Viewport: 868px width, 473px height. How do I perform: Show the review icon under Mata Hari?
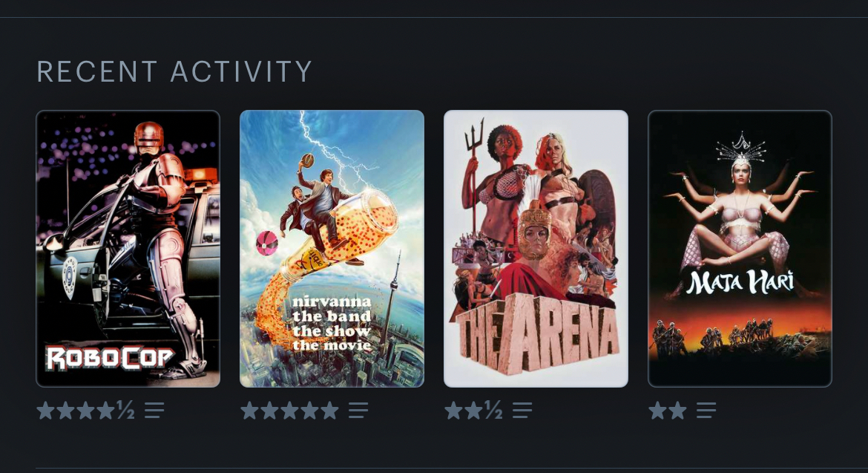tap(706, 411)
